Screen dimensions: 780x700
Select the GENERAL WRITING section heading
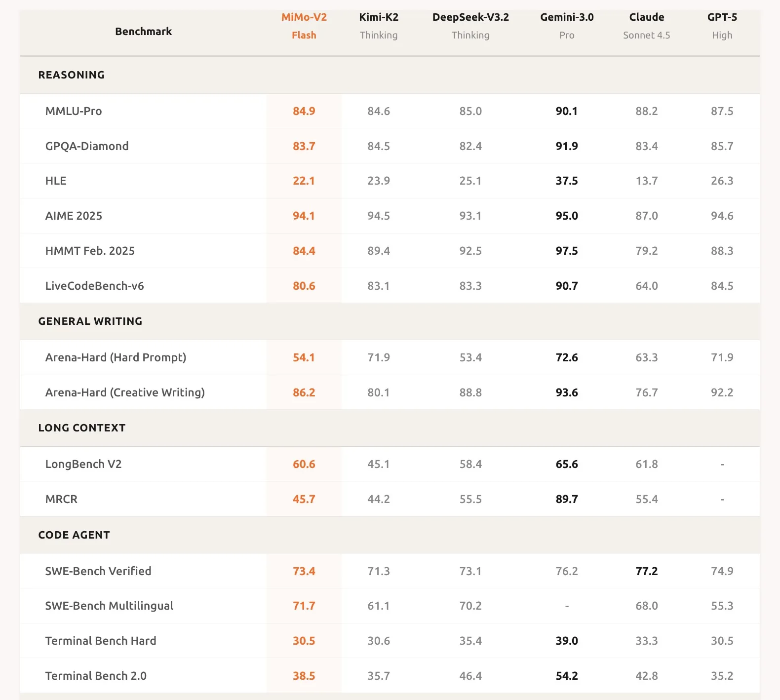click(x=90, y=321)
